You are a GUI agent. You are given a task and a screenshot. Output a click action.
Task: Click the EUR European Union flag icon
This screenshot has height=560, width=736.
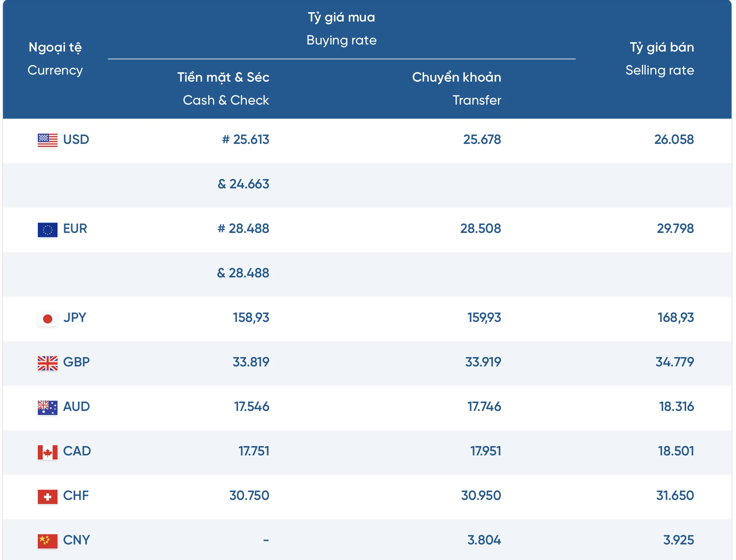(47, 230)
